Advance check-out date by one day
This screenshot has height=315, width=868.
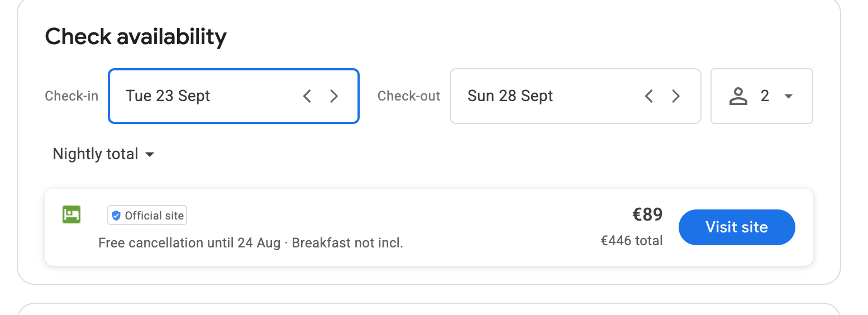coord(676,96)
